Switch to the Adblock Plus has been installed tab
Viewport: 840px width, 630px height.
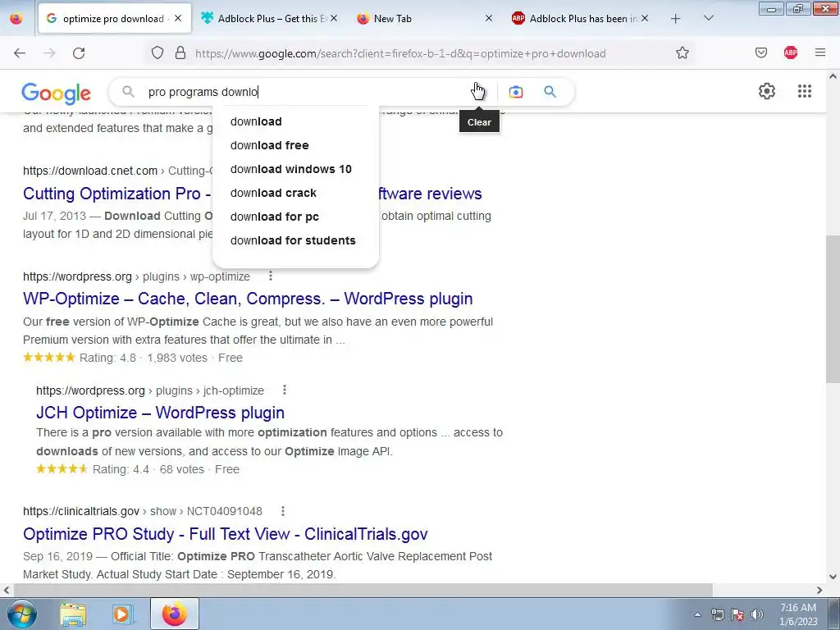580,19
